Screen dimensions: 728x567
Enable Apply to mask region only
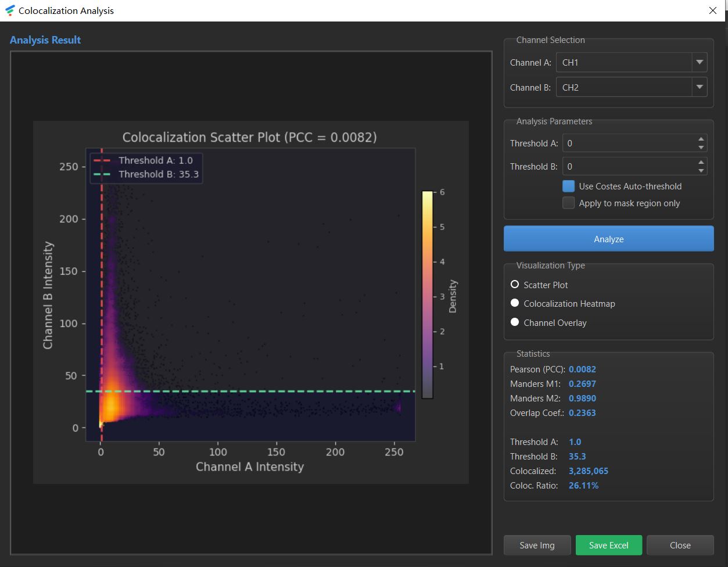coord(568,203)
